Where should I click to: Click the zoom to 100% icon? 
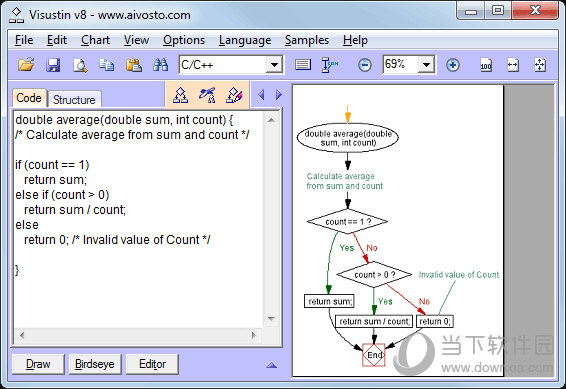point(486,65)
